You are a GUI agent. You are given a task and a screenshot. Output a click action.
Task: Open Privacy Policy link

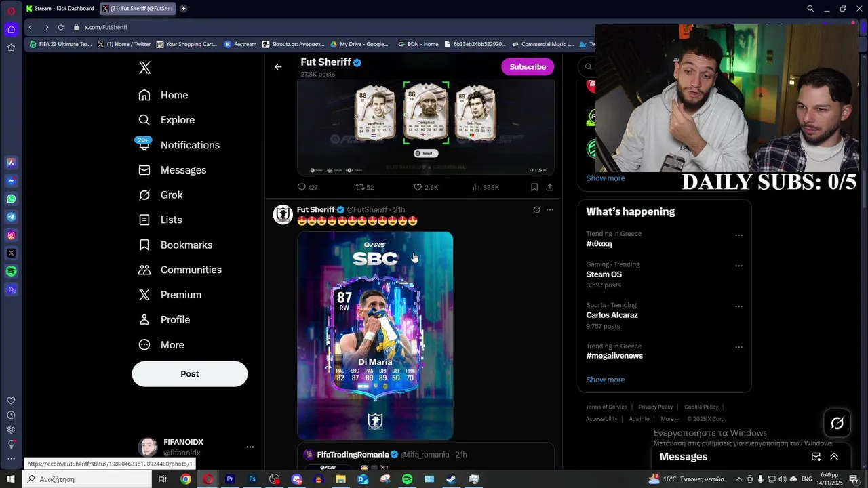click(656, 407)
